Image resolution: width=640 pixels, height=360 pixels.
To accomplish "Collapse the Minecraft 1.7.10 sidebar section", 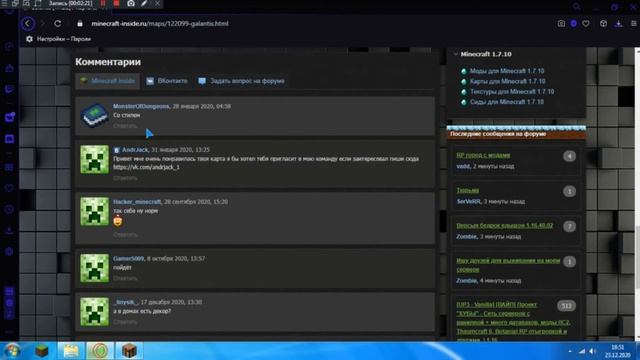I will point(456,54).
